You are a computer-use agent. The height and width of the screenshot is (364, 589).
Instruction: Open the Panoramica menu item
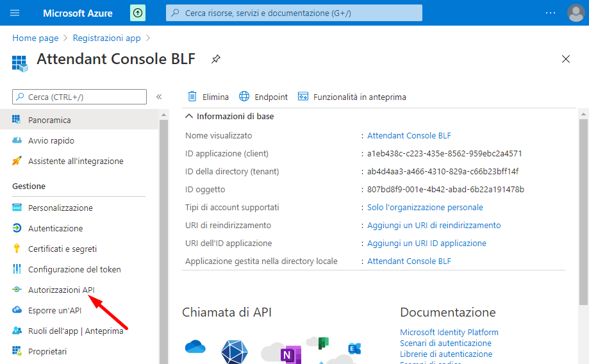(x=79, y=120)
